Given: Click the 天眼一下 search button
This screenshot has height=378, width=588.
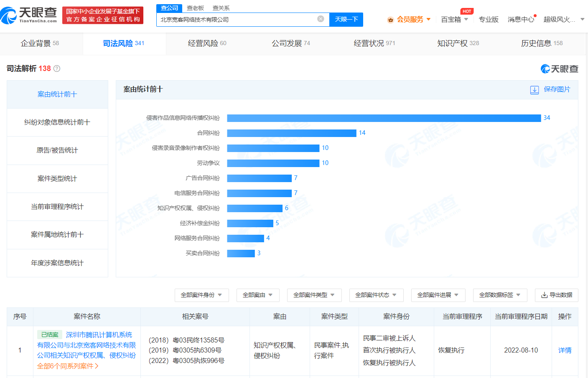Looking at the screenshot, I should pyautogui.click(x=346, y=20).
